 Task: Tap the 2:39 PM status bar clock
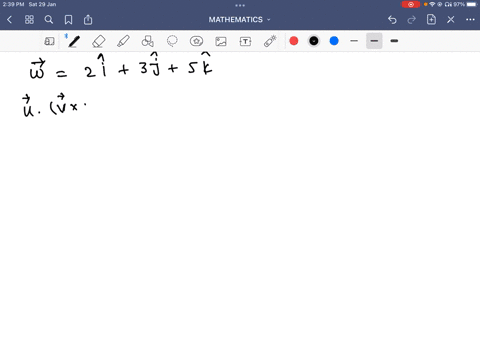point(13,4)
